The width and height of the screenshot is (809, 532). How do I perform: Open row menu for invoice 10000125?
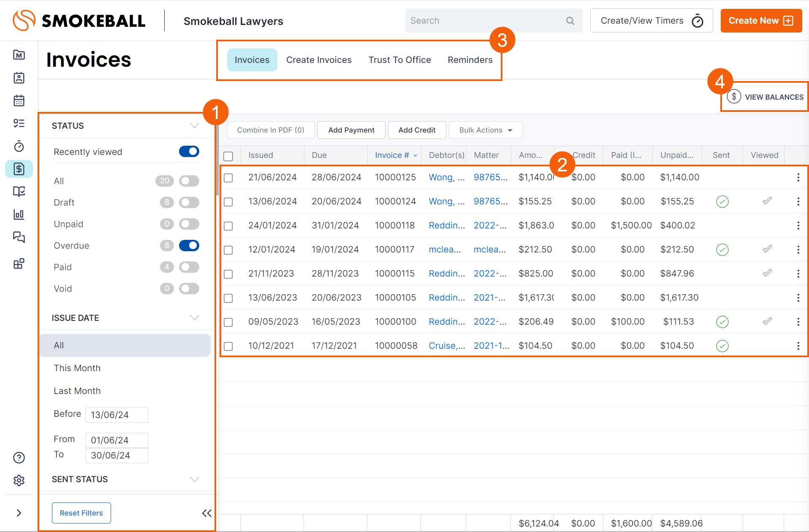point(798,177)
